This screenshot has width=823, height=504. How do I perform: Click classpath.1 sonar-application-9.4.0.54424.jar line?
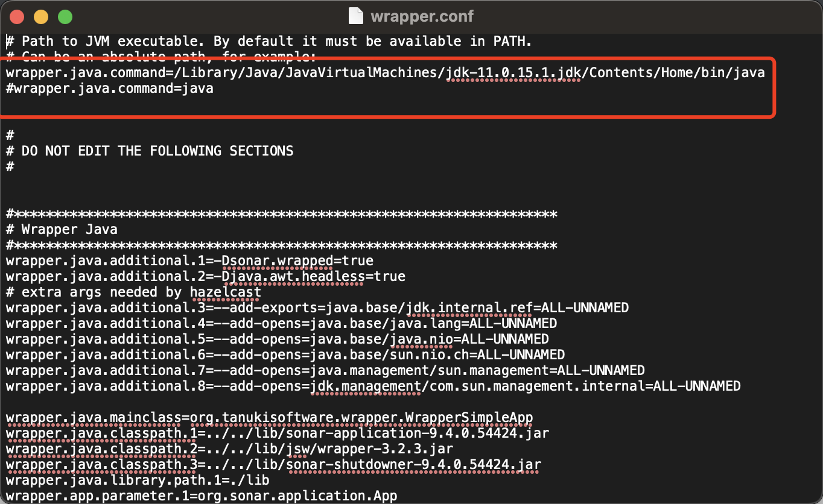pyautogui.click(x=278, y=433)
